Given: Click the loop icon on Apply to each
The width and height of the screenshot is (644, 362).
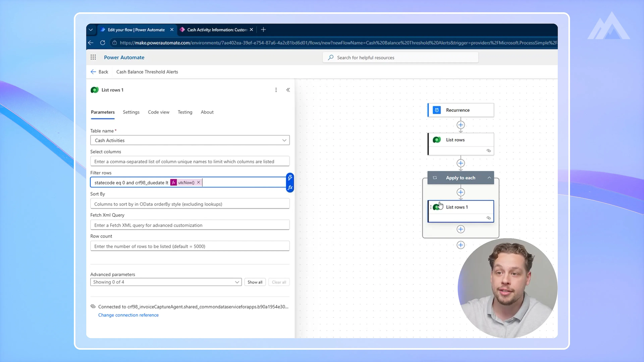Looking at the screenshot, I should tap(435, 178).
